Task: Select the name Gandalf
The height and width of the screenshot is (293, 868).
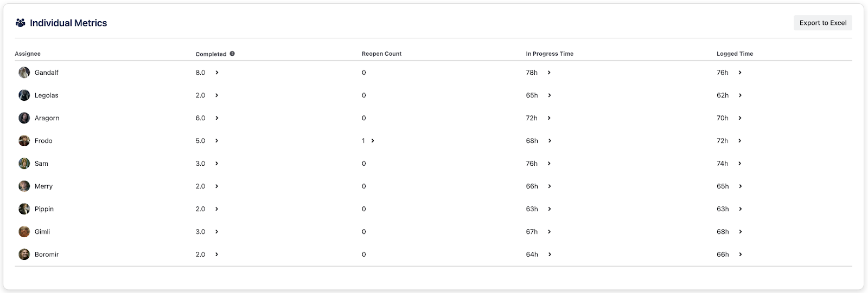Action: click(x=47, y=73)
